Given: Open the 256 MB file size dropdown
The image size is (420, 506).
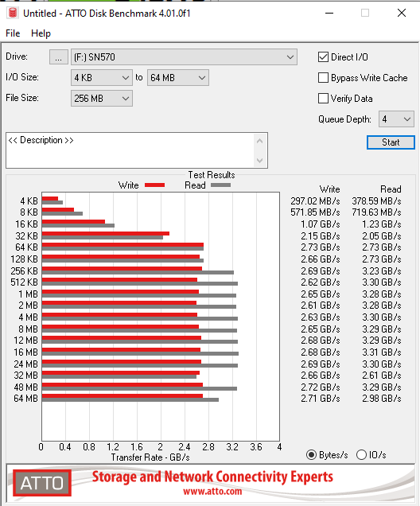Looking at the screenshot, I should click(x=102, y=99).
